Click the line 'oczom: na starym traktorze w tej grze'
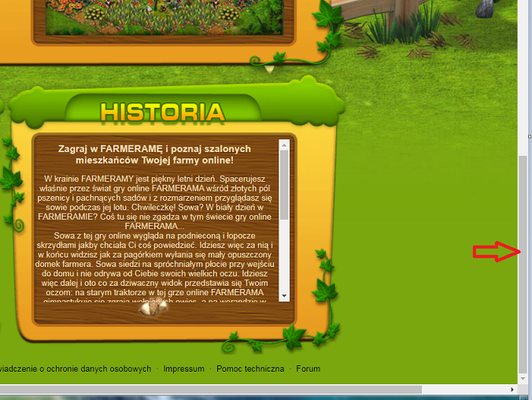 [155, 292]
